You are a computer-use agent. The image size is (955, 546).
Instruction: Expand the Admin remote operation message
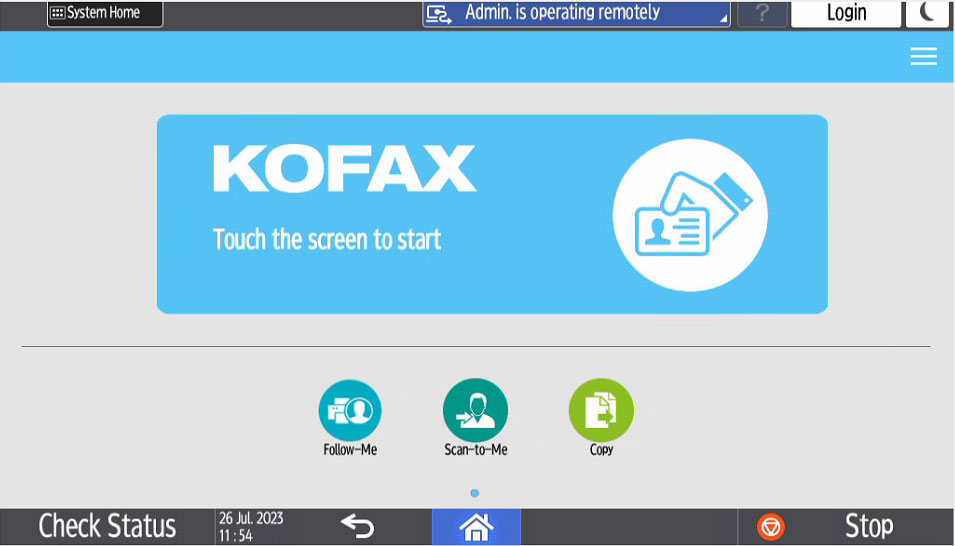[x=576, y=13]
